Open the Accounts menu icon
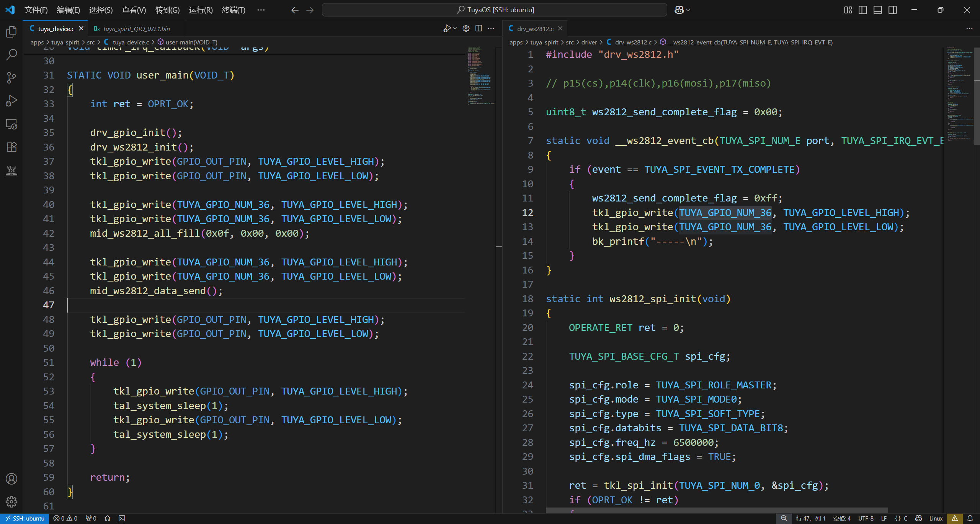Viewport: 980px width, 524px height. [11, 479]
